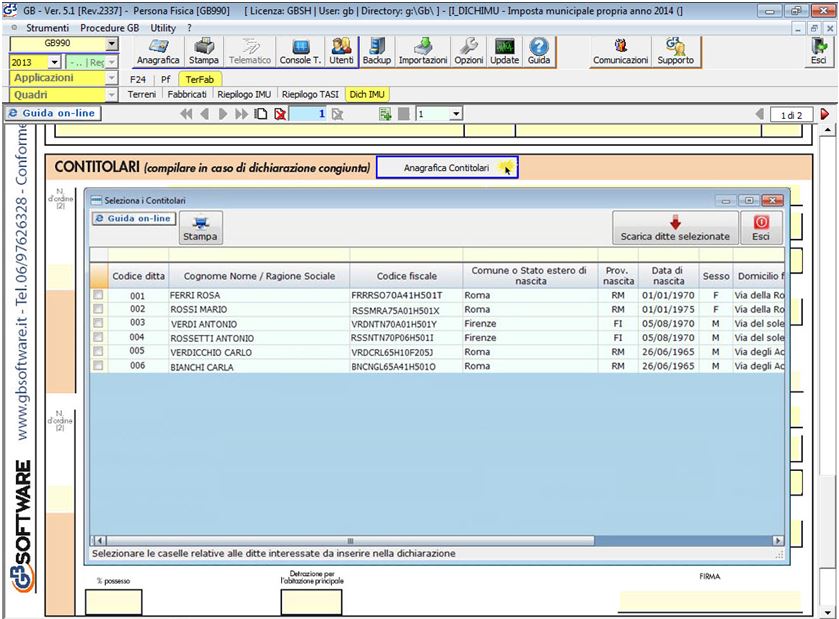
Task: Open the Applicazioni dropdown
Action: (111, 78)
